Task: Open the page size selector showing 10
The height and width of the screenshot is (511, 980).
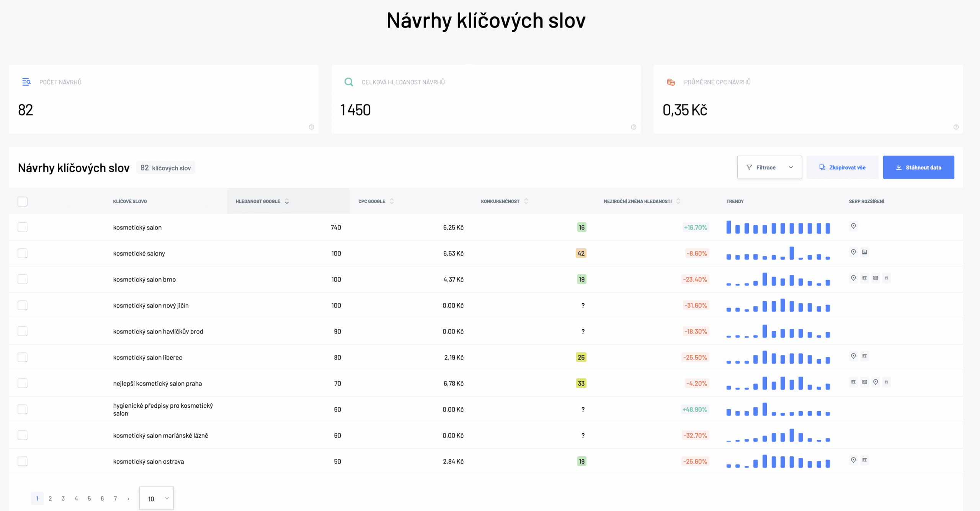Action: point(156,498)
